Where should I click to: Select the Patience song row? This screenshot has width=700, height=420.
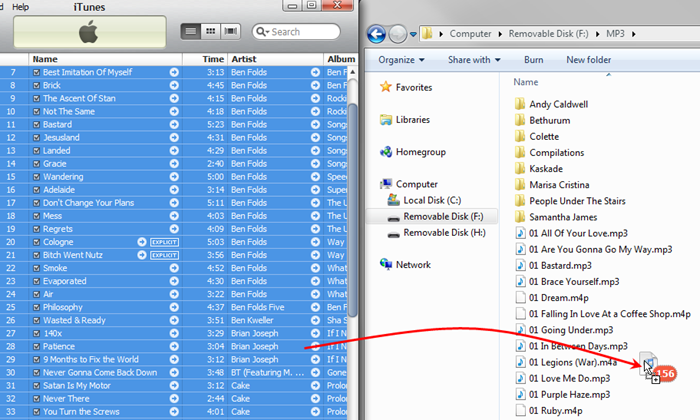pyautogui.click(x=174, y=346)
